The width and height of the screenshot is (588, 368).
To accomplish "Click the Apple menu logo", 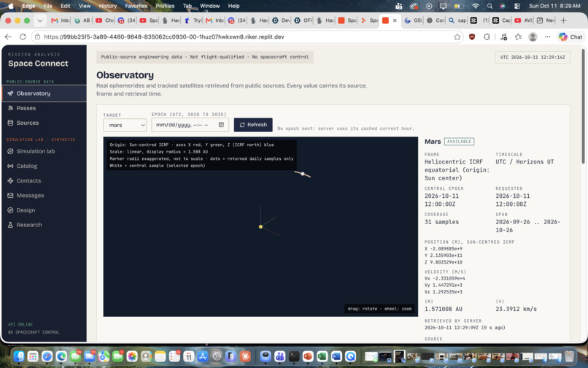I will click(11, 6).
